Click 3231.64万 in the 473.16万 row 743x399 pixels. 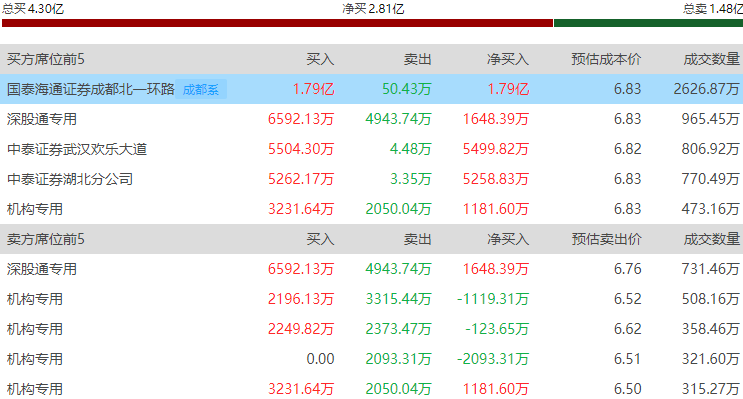[x=301, y=209]
